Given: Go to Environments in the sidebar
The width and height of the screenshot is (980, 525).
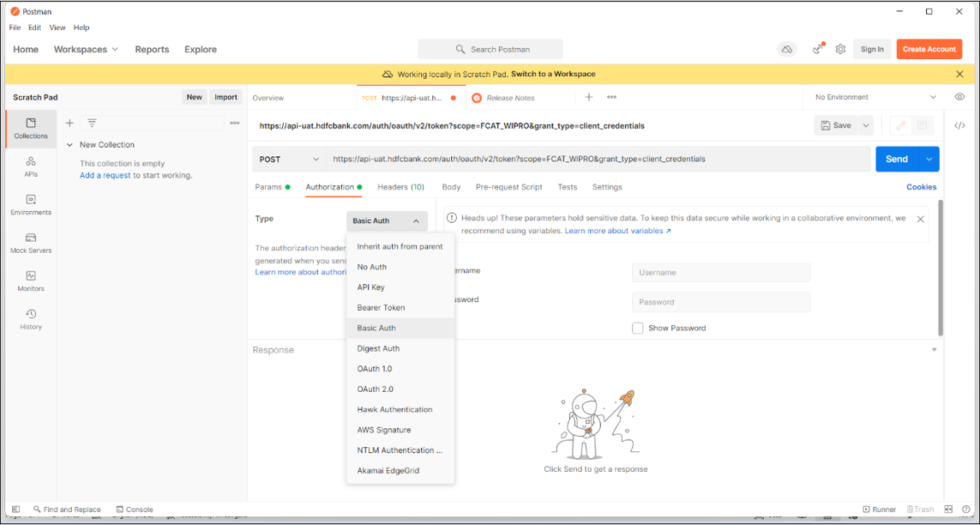Looking at the screenshot, I should point(31,204).
